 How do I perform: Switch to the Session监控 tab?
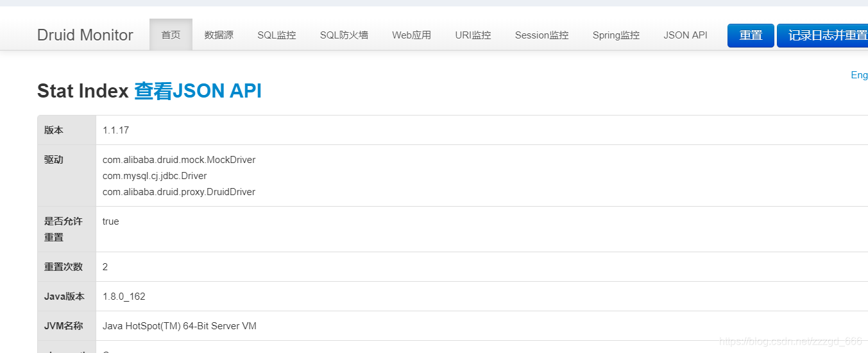(x=541, y=35)
